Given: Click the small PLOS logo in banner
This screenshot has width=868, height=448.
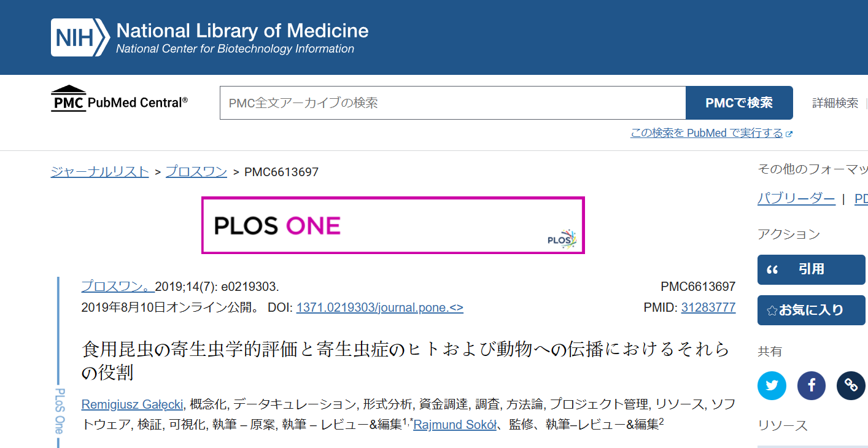Looking at the screenshot, I should pos(562,239).
